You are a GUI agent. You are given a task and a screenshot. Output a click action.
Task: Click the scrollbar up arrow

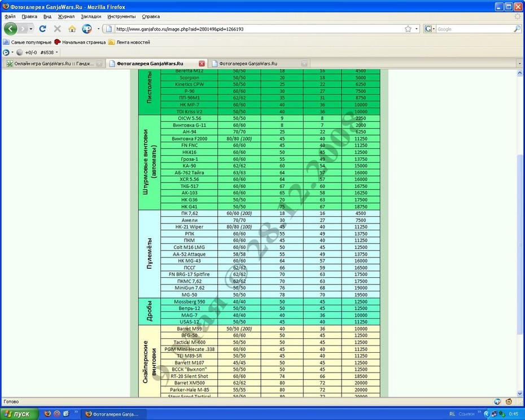pos(520,73)
